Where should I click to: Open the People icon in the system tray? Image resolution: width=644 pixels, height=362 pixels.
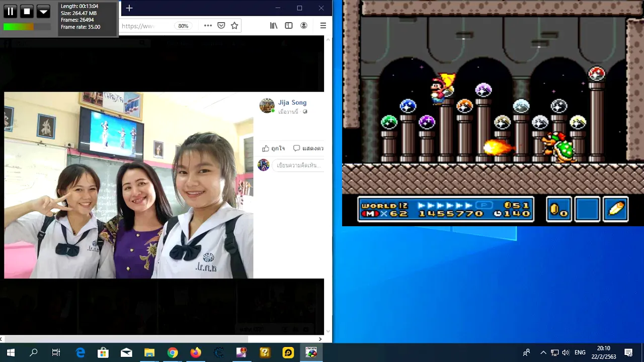pyautogui.click(x=526, y=352)
